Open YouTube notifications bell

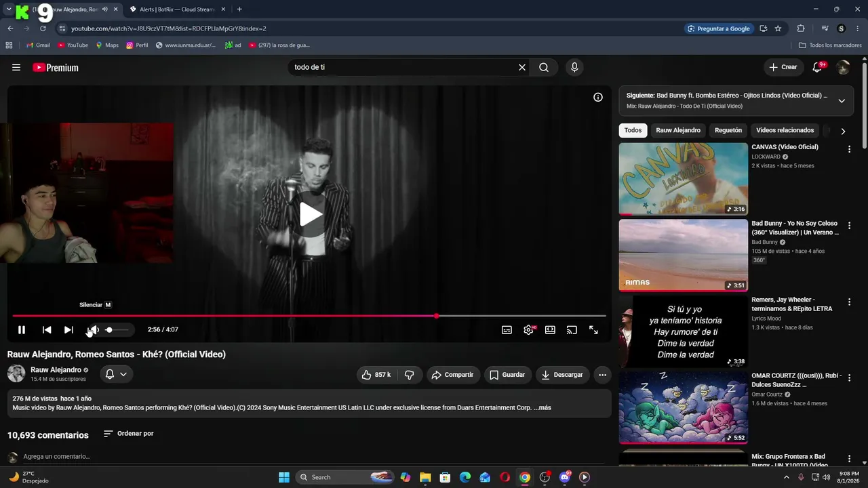pos(818,67)
